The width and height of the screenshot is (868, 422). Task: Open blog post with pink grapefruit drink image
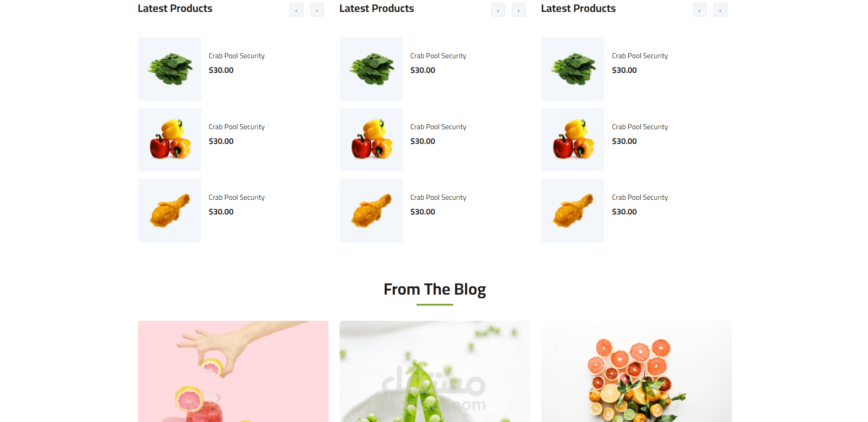coord(233,371)
